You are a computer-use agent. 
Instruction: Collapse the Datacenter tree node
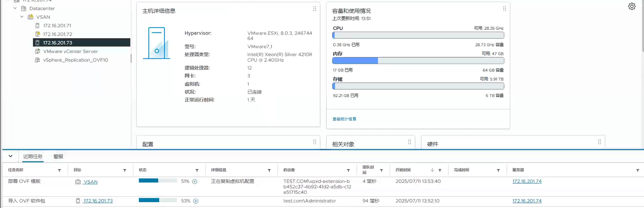coord(15,8)
